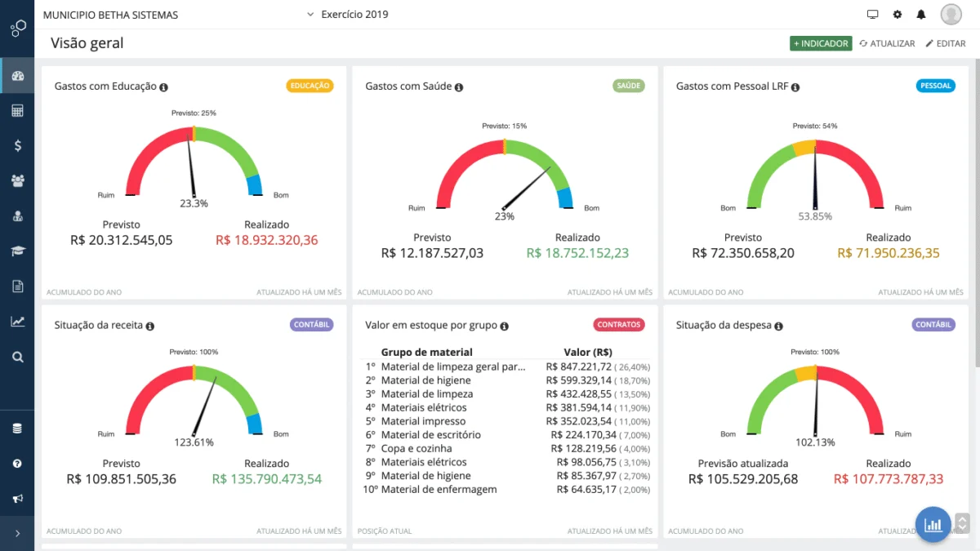The height and width of the screenshot is (551, 980).
Task: Click the Visão geral page title
Action: [87, 43]
